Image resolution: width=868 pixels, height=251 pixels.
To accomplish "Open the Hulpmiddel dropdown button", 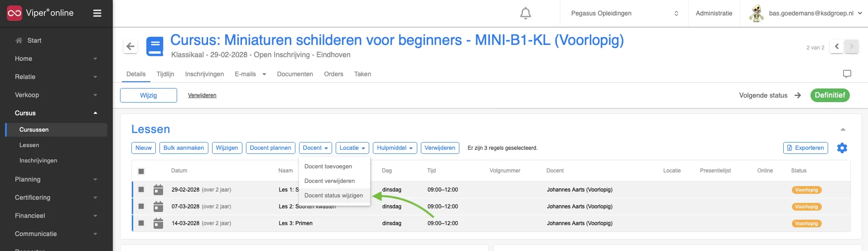I will pos(395,148).
